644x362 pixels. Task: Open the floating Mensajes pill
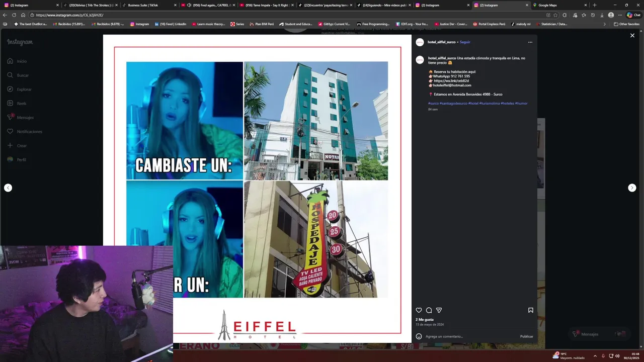tap(599, 334)
